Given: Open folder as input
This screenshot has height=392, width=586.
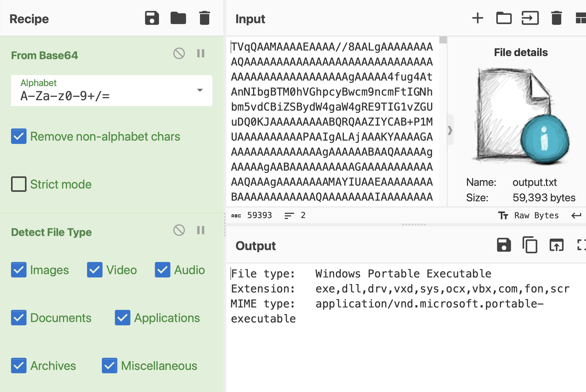Looking at the screenshot, I should [504, 18].
